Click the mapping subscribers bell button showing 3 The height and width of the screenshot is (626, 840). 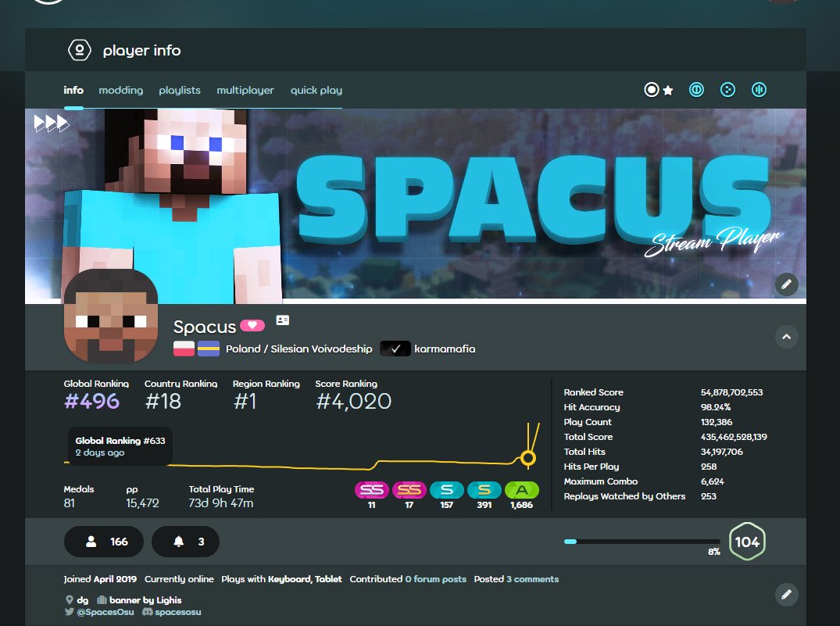(x=185, y=542)
